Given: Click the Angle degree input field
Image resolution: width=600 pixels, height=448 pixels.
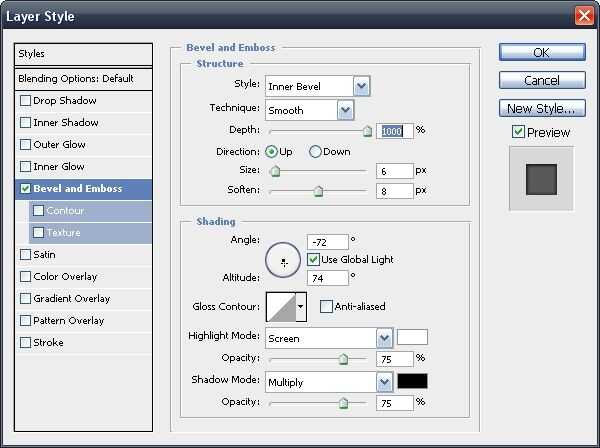Looking at the screenshot, I should click(x=328, y=242).
